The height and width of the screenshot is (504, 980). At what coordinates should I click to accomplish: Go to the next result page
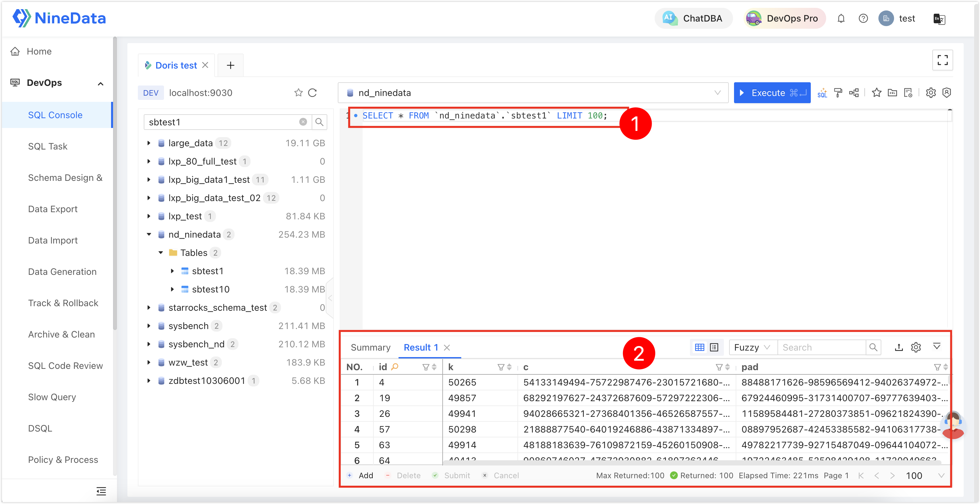click(892, 476)
